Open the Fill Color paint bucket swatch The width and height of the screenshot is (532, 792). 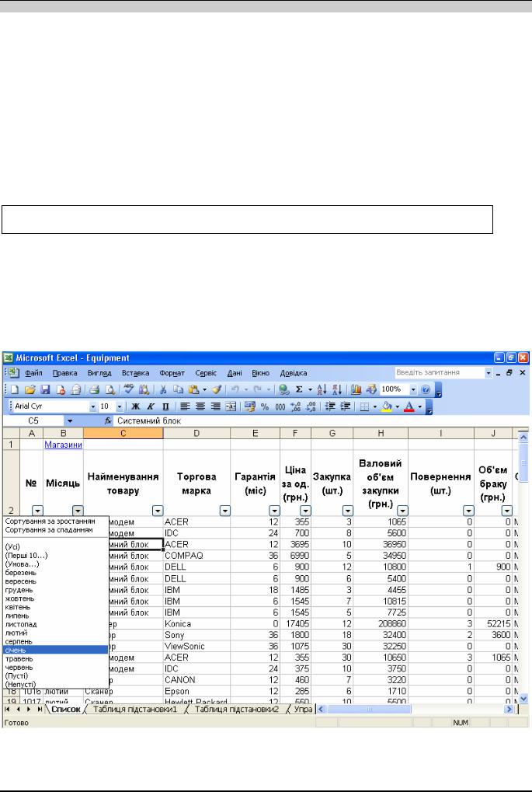point(387,406)
